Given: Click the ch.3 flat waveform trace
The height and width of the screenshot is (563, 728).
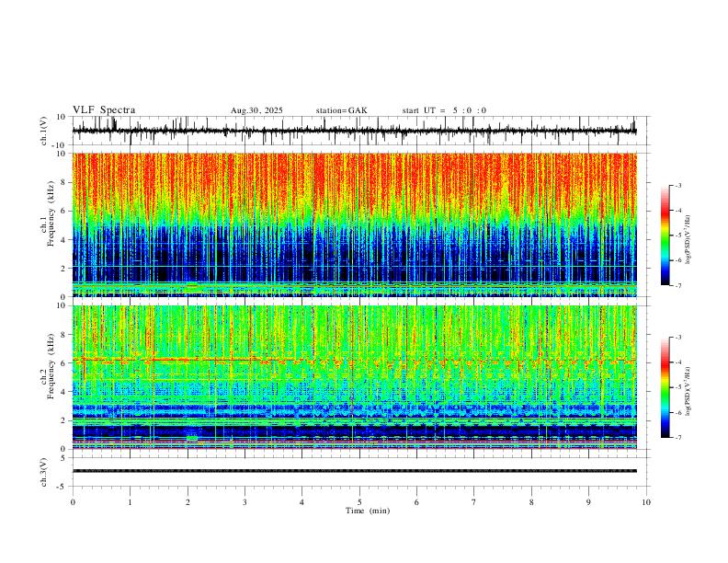Looking at the screenshot, I should [x=355, y=471].
